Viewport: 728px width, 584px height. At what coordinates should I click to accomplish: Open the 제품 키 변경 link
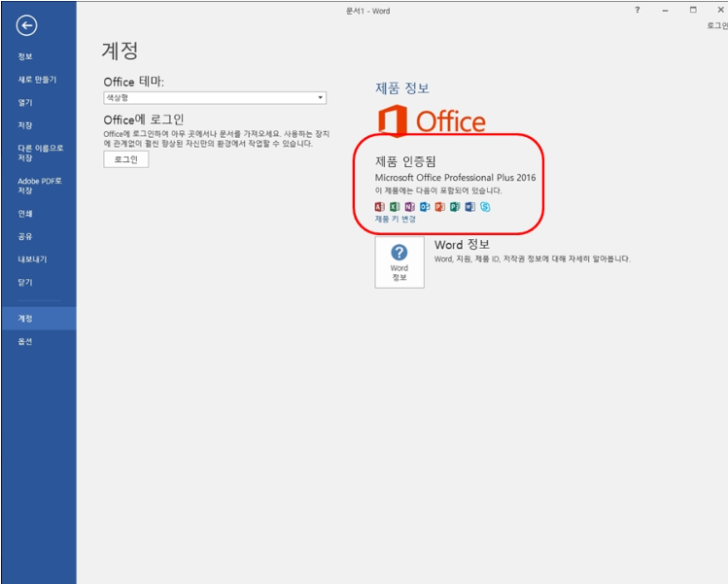pos(395,220)
